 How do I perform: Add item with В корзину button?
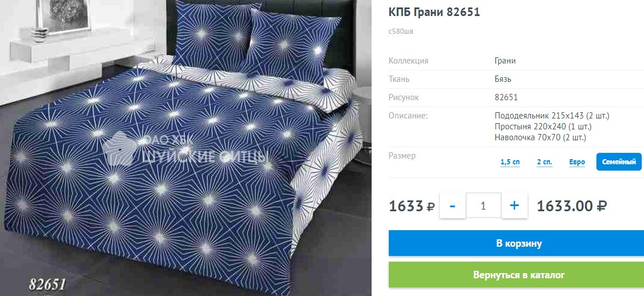(518, 243)
